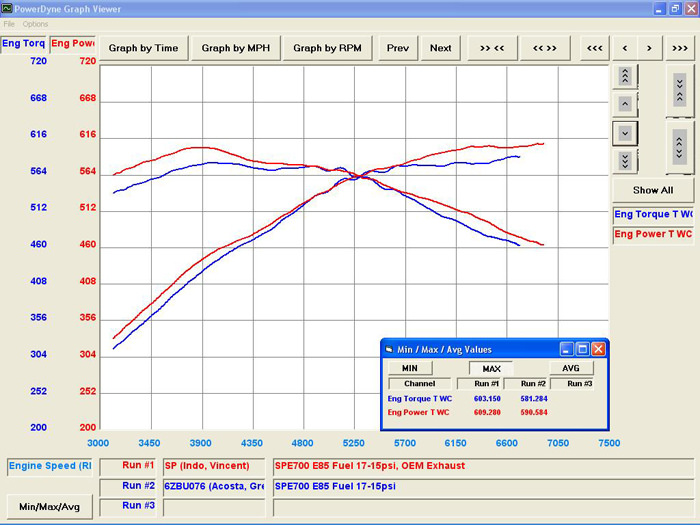This screenshot has width=700, height=525.
Task: Click the single > scroll right button
Action: 650,48
